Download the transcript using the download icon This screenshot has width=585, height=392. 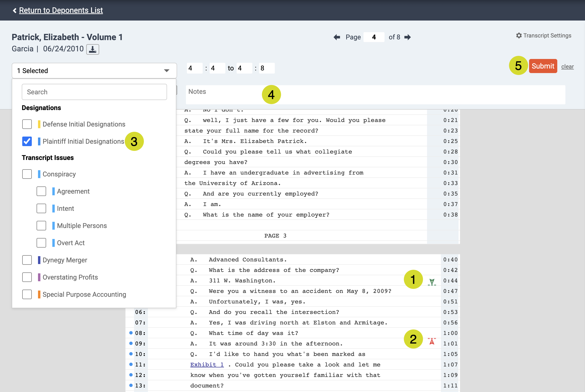(x=92, y=49)
